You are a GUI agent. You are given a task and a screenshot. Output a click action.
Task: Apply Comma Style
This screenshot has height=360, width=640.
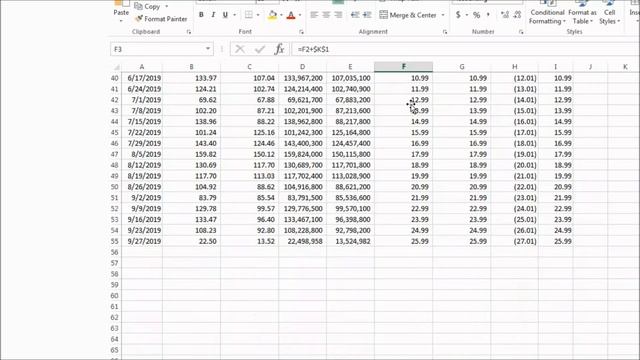click(x=488, y=15)
